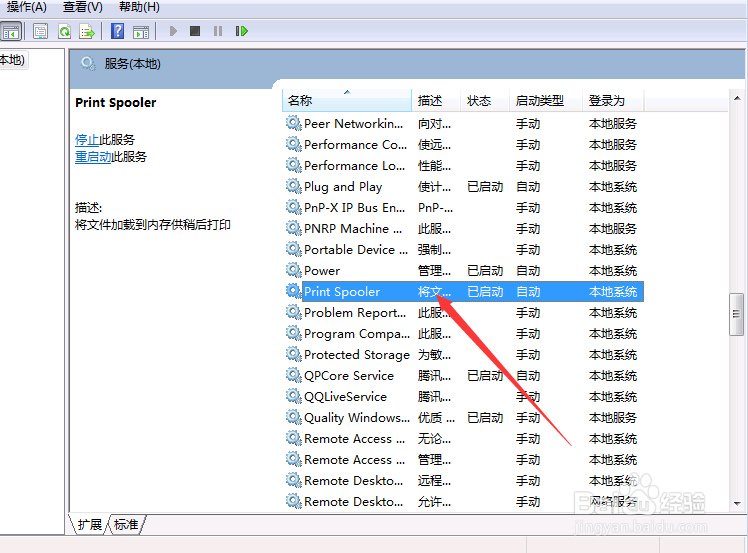
Task: Click the show/hide action pane icon
Action: (141, 31)
